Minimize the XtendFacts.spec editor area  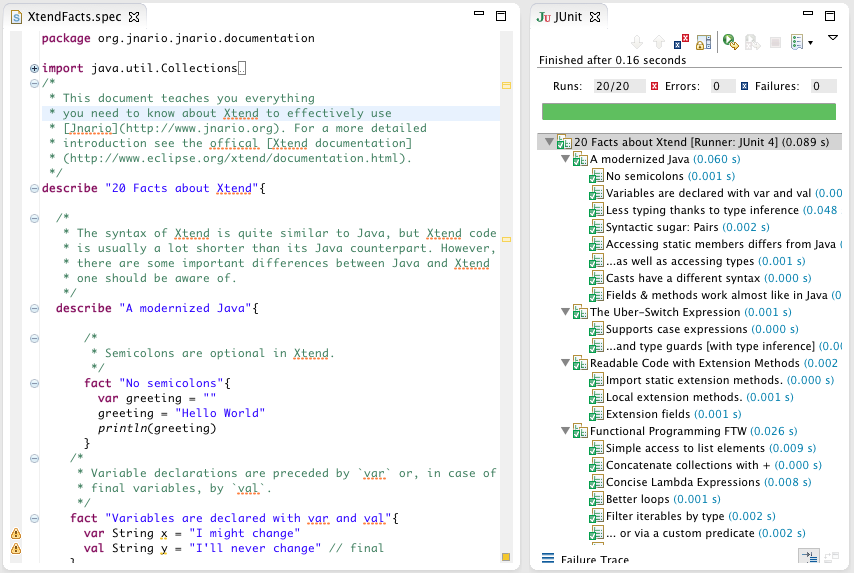pyautogui.click(x=479, y=13)
